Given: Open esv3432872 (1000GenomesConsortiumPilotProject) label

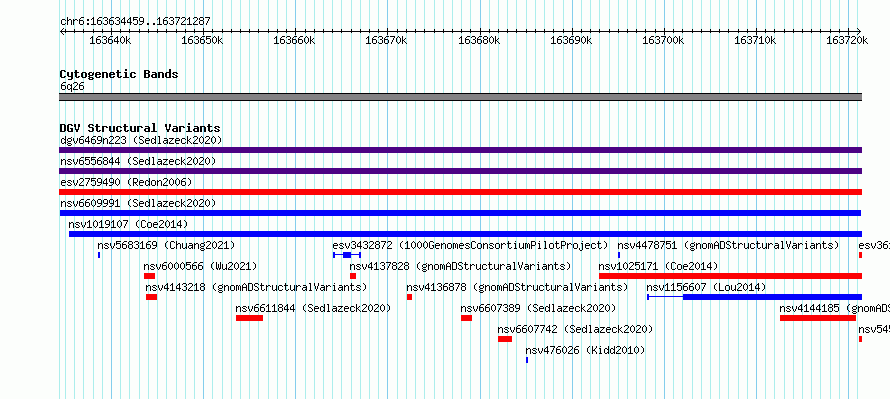Looking at the screenshot, I should click(470, 245).
